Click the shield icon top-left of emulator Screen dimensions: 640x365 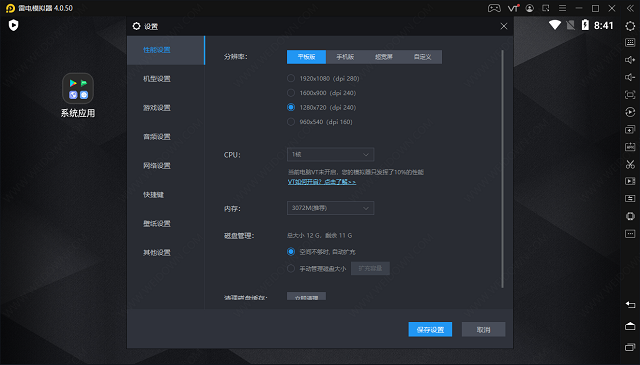click(x=13, y=26)
